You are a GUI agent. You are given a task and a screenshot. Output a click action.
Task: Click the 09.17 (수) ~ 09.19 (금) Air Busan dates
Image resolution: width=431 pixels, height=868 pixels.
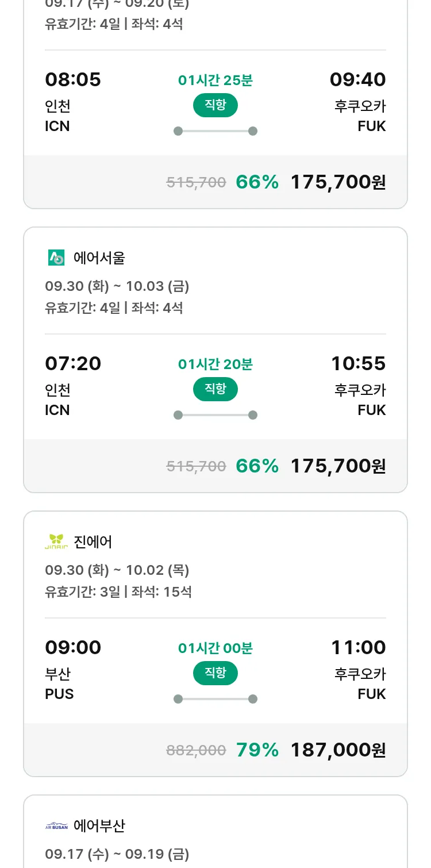coord(117,854)
